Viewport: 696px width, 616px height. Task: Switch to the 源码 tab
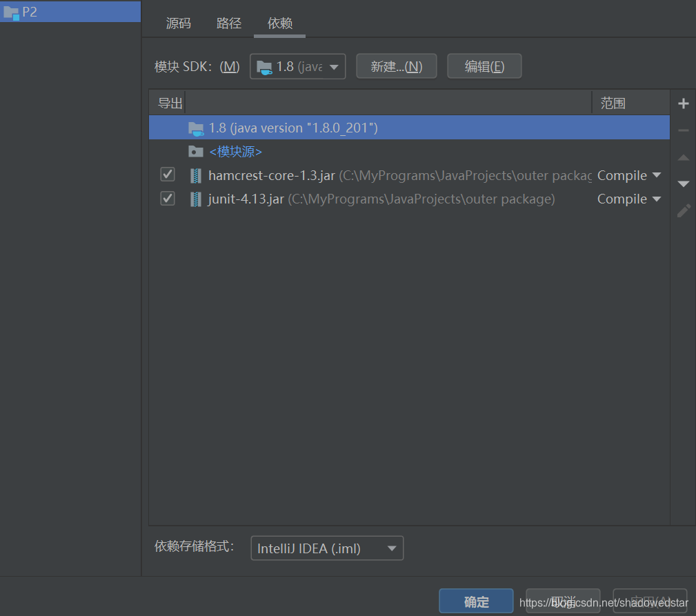click(x=179, y=23)
